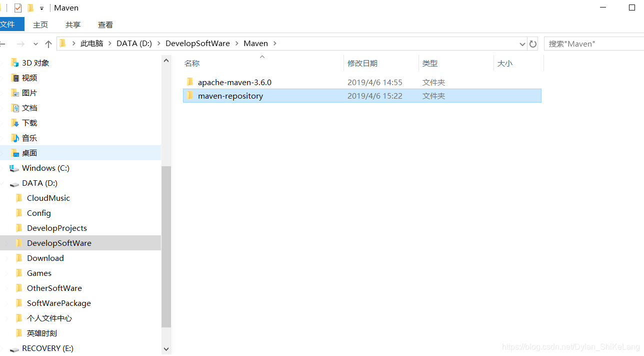Image resolution: width=644 pixels, height=356 pixels.
Task: Open 英雄时刻 folder in tree
Action: point(42,333)
